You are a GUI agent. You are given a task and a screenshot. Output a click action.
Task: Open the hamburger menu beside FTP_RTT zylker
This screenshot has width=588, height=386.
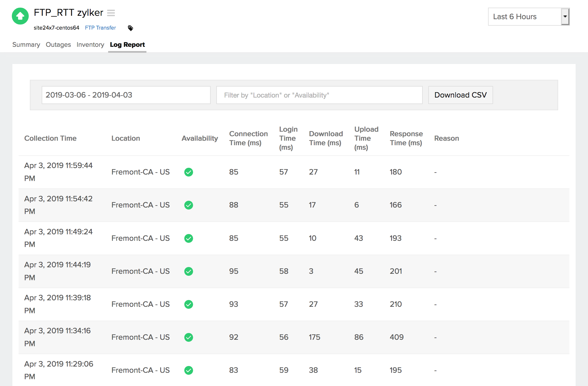[x=111, y=13]
